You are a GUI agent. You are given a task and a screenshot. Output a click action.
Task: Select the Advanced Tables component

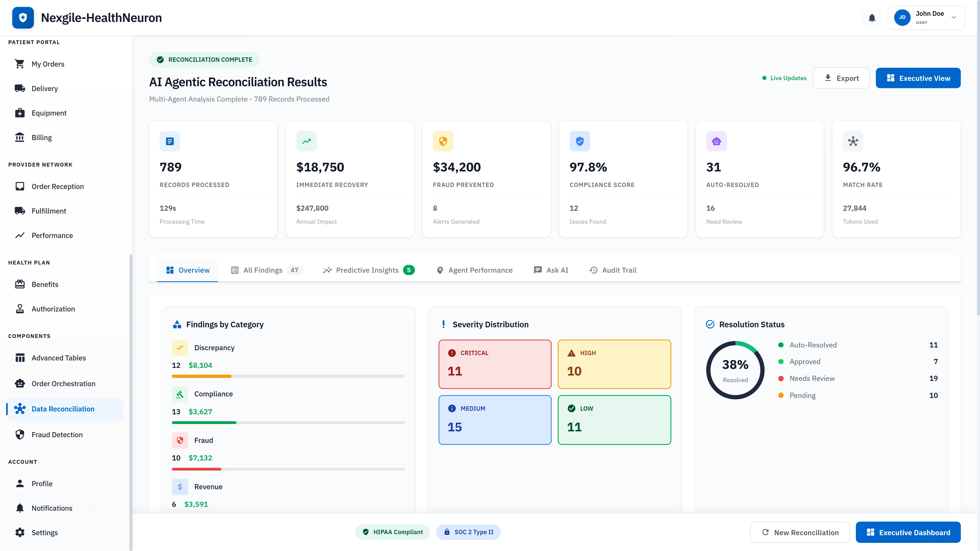pyautogui.click(x=58, y=357)
